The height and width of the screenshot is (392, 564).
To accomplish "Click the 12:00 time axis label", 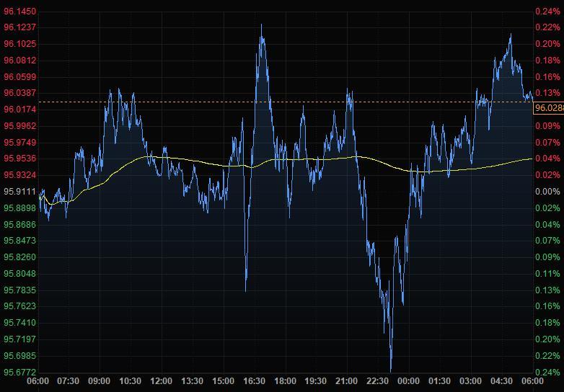I will click(161, 381).
